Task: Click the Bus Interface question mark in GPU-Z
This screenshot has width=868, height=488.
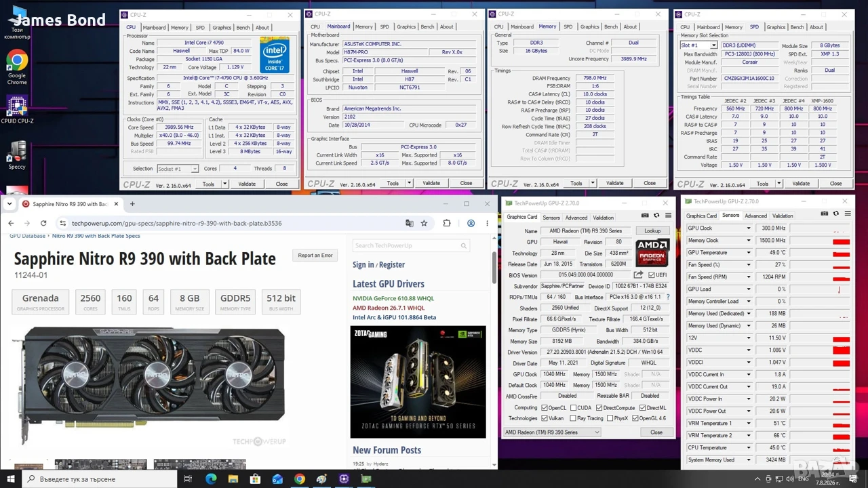Action: coord(667,297)
